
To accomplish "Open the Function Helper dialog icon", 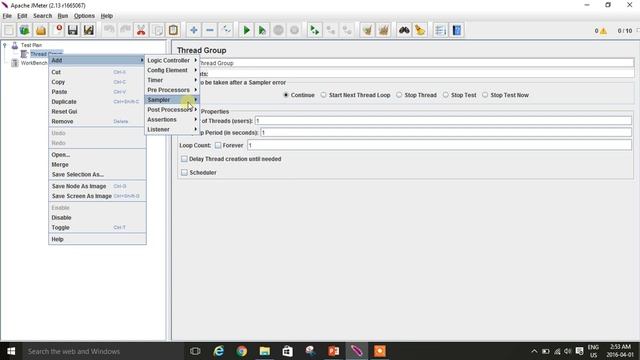I will [440, 30].
